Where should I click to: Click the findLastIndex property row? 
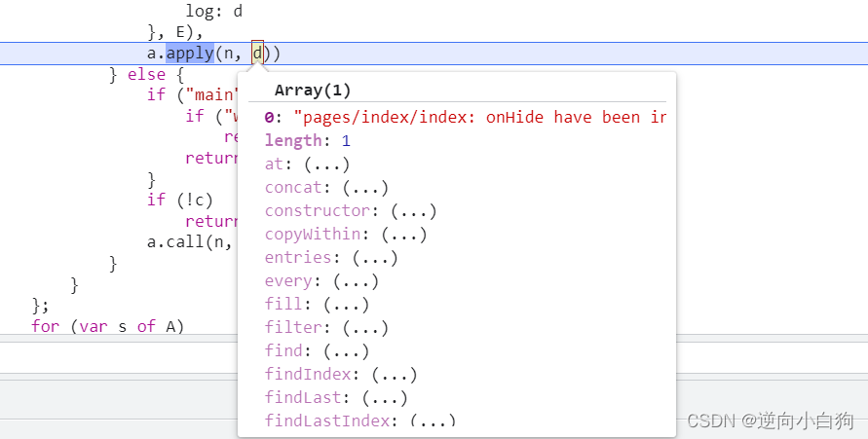point(359,421)
